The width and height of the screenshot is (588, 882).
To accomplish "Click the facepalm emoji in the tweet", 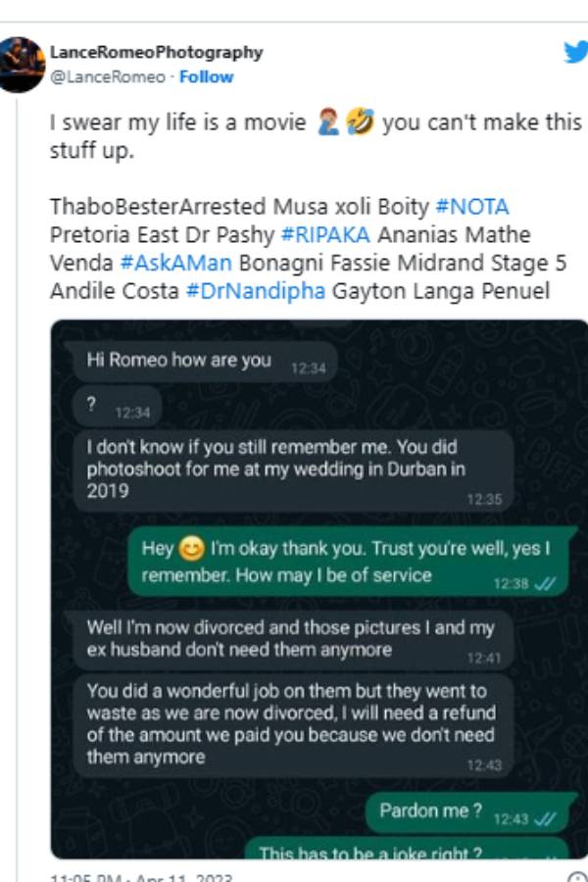I will (328, 124).
